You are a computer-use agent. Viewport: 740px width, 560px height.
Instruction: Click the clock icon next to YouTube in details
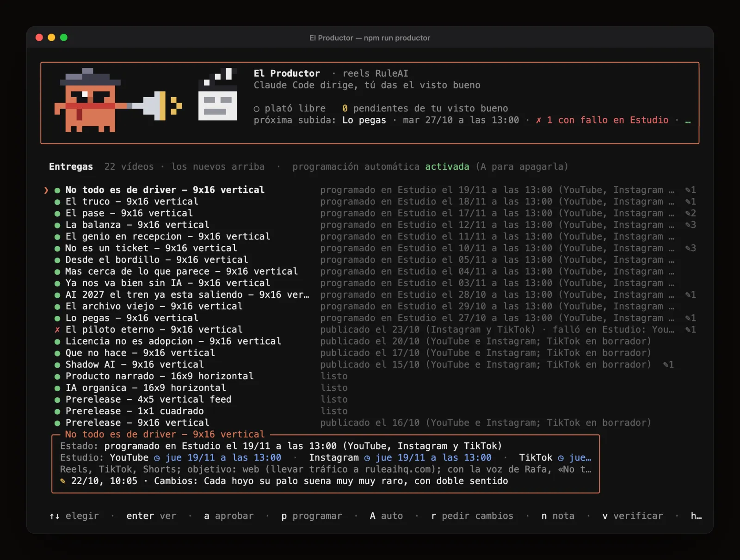157,458
